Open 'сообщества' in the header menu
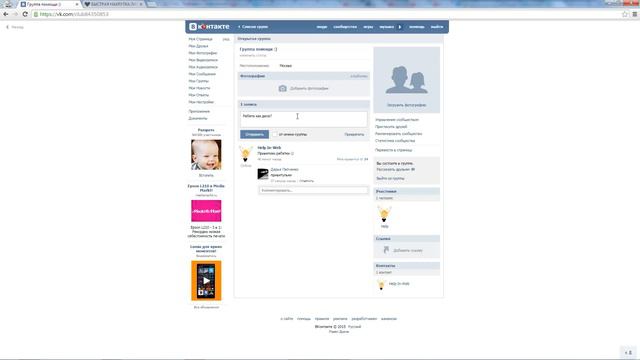 [x=345, y=27]
